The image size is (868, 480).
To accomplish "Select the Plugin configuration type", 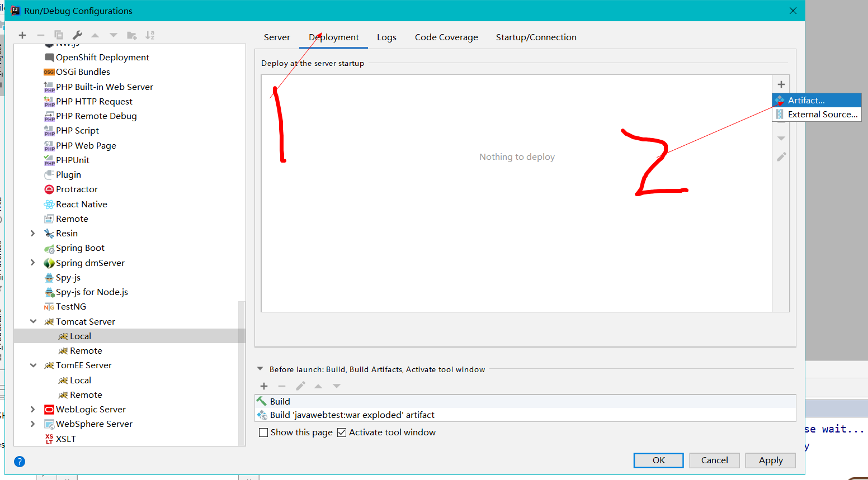I will tap(63, 174).
